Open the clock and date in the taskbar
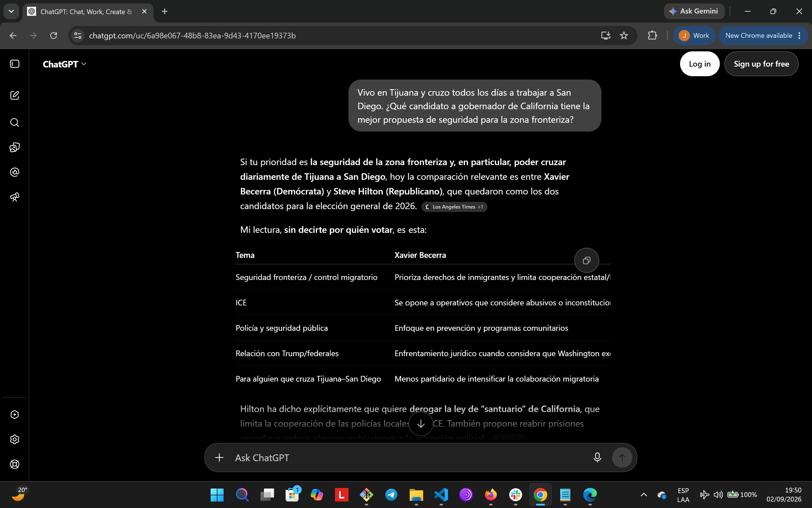Viewport: 812px width, 508px height. (x=784, y=494)
